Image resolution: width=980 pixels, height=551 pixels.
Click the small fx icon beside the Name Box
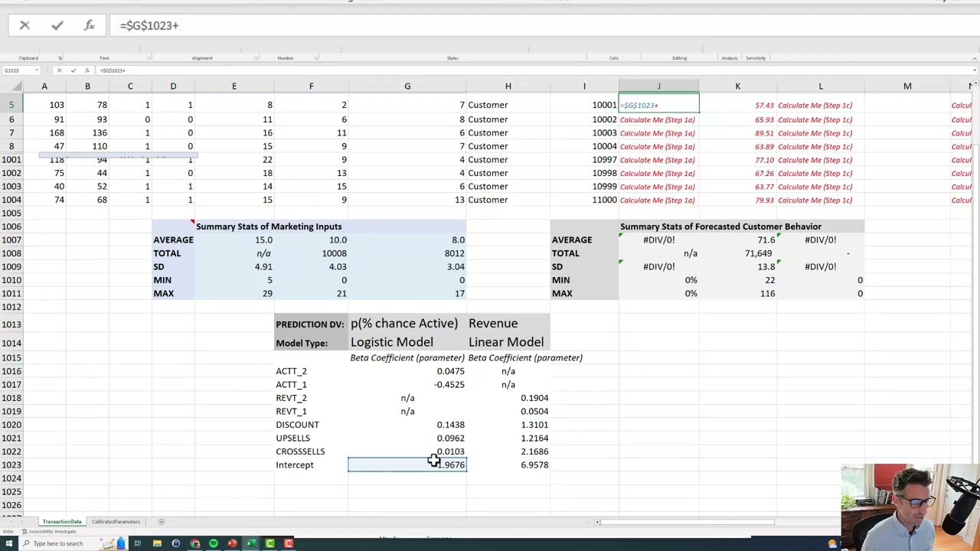[x=87, y=70]
